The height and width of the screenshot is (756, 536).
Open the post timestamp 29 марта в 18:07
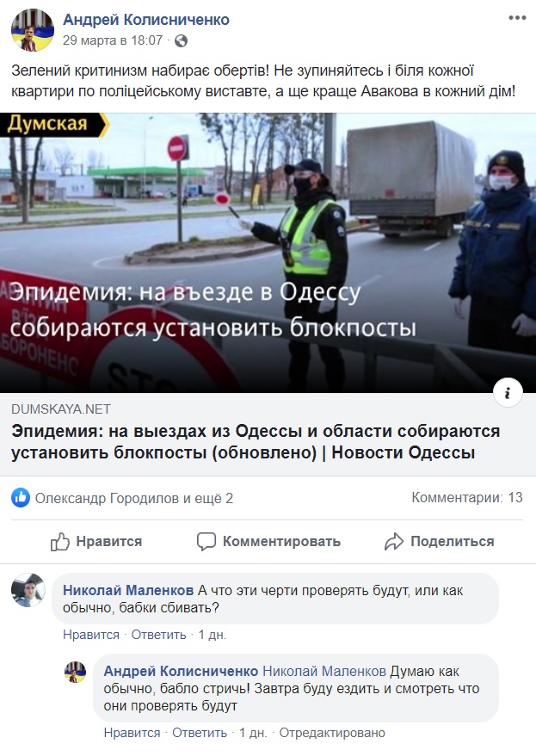pos(113,40)
